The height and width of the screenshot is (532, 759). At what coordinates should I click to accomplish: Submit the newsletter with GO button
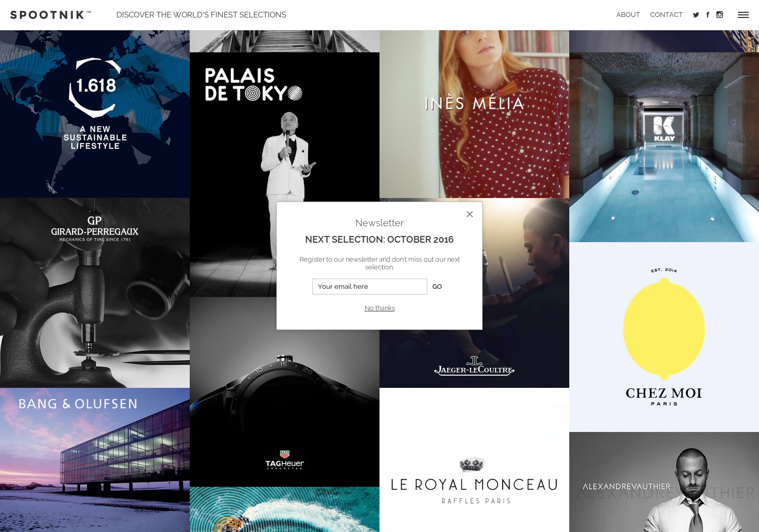(437, 287)
